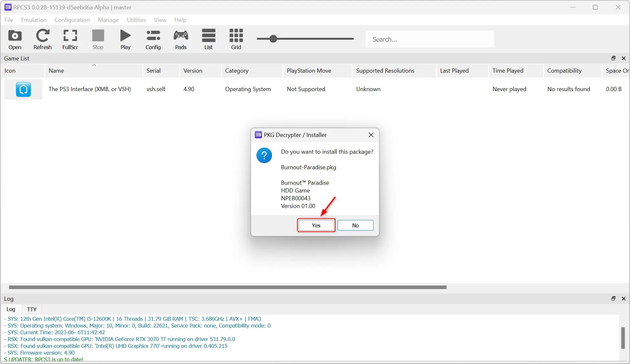630x364 pixels.
Task: Sort by the Serial column header
Action: coord(161,70)
